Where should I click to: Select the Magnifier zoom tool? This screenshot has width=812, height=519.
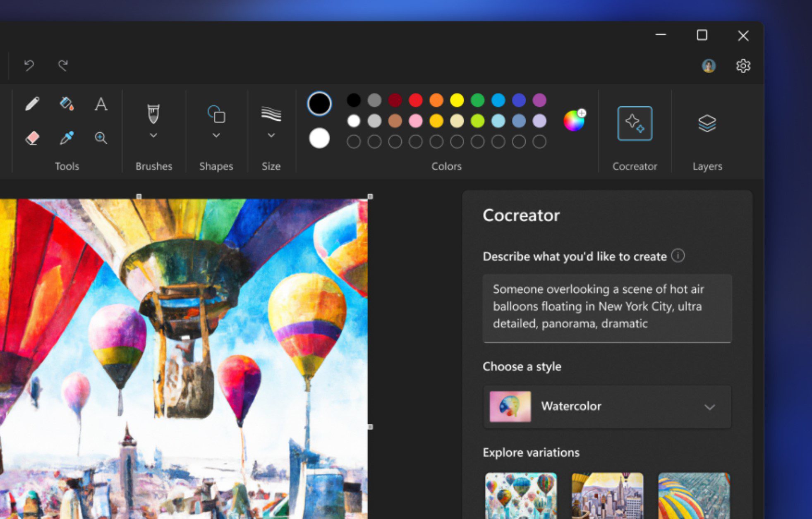click(x=101, y=138)
